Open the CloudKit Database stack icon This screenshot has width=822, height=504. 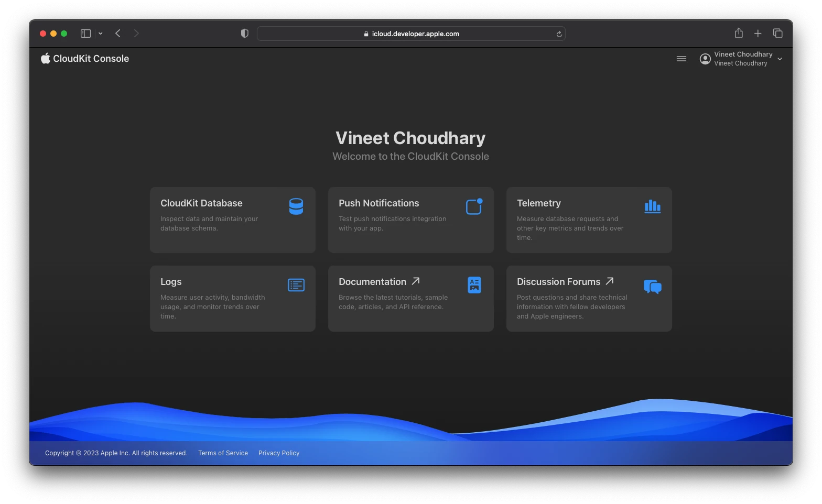point(296,206)
